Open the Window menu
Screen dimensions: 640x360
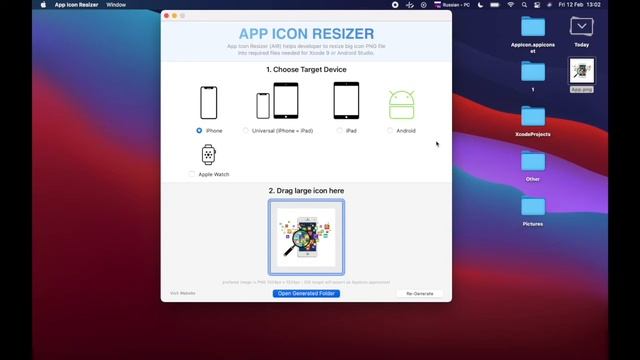tap(116, 5)
